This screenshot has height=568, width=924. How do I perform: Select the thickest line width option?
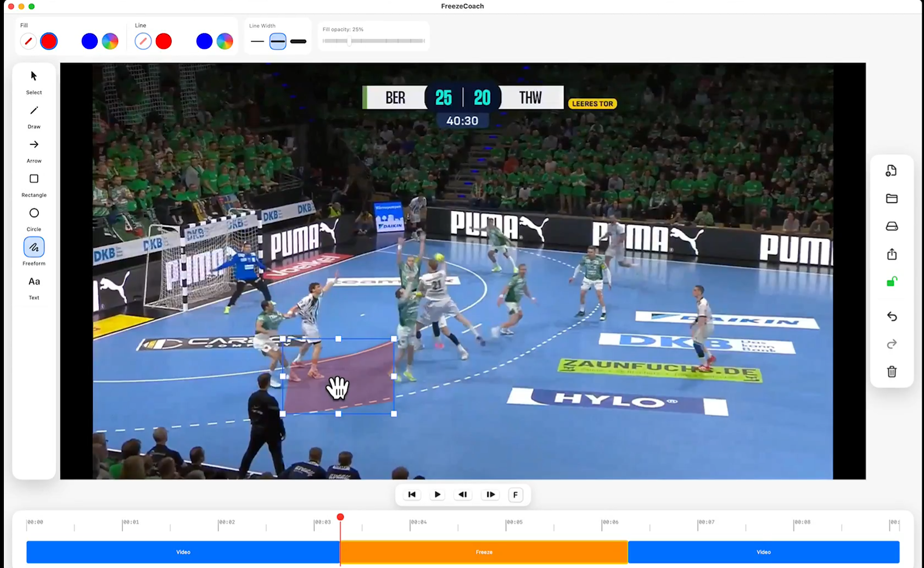point(298,42)
